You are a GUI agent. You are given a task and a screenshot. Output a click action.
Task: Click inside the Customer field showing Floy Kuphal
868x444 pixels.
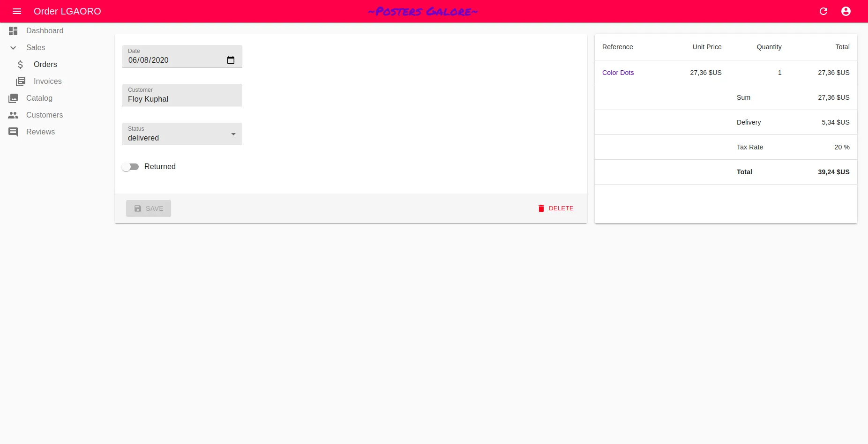pos(182,99)
